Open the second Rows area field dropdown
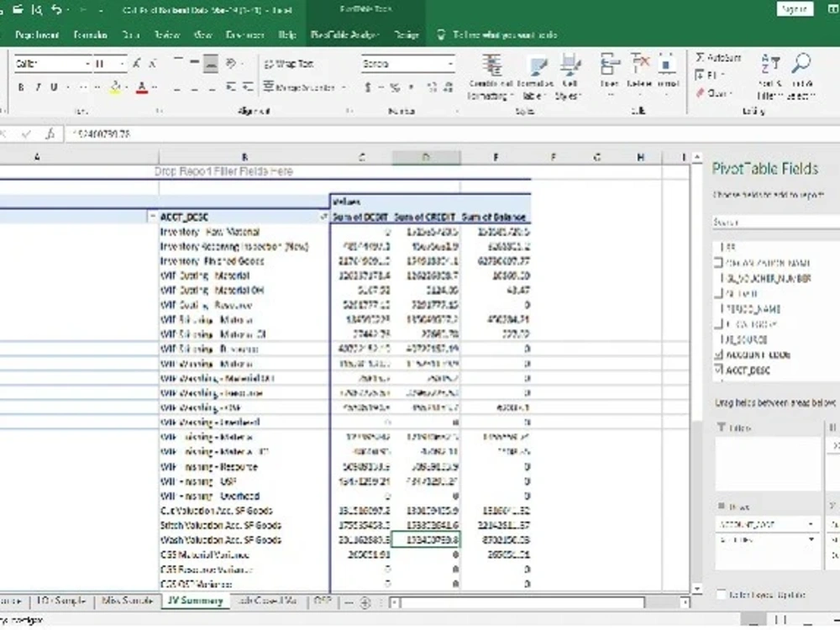 coord(811,539)
